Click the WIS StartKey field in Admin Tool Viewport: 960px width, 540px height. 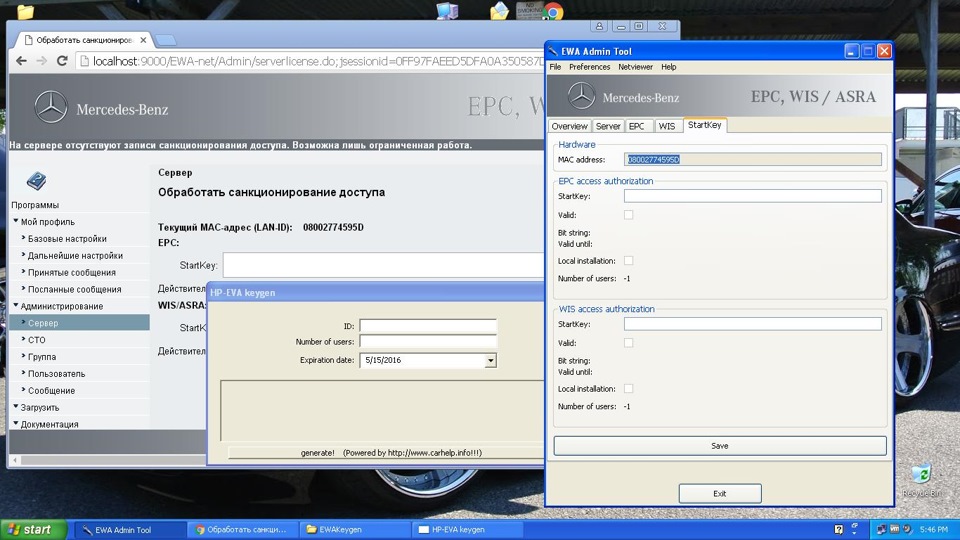click(752, 324)
